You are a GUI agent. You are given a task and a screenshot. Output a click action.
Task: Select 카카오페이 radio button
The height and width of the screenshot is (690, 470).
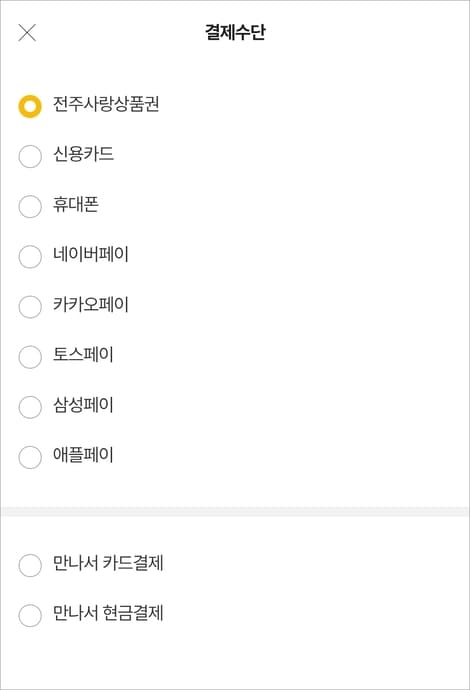click(30, 307)
